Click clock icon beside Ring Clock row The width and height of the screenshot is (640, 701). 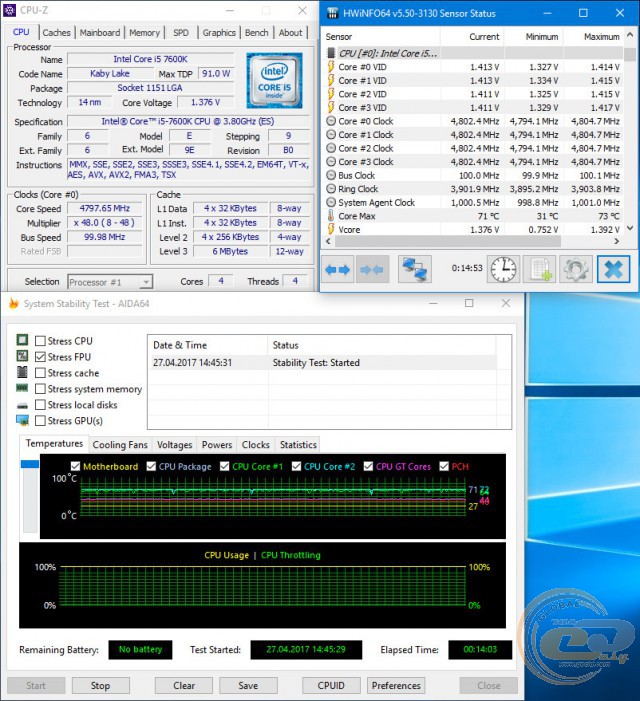click(x=331, y=189)
